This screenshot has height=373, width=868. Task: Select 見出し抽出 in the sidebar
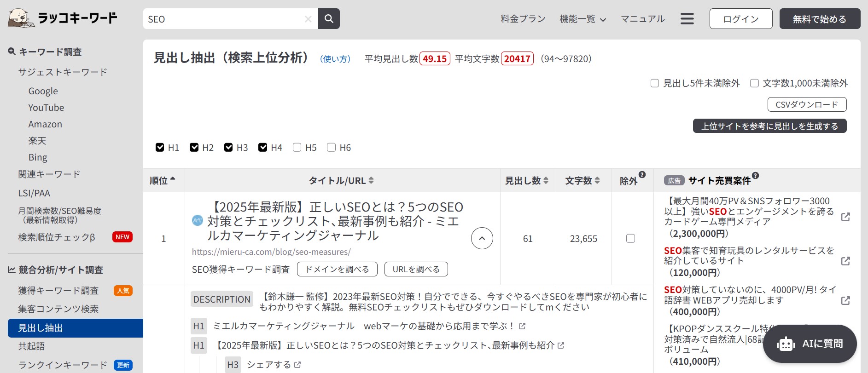[76, 328]
